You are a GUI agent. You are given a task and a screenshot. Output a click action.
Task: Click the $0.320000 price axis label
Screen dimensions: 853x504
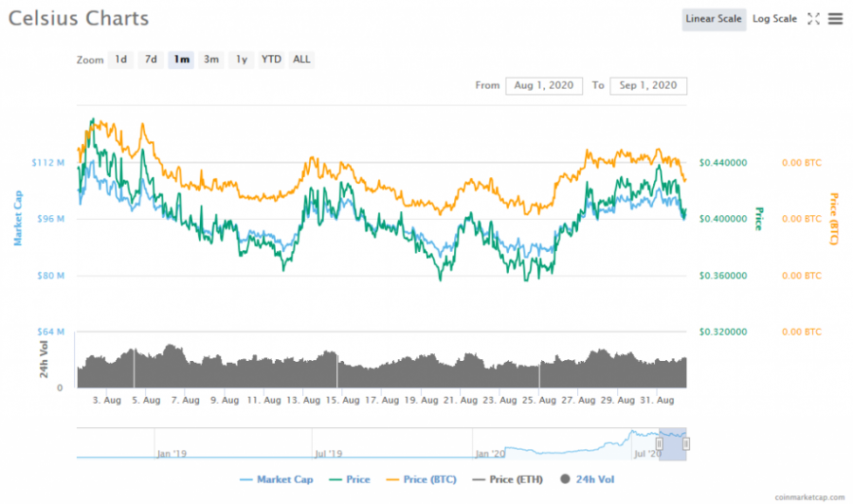(x=723, y=332)
